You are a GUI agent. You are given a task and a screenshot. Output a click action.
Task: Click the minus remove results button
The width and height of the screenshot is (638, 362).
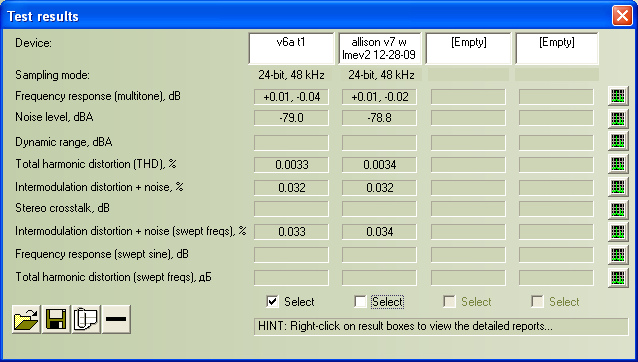116,319
